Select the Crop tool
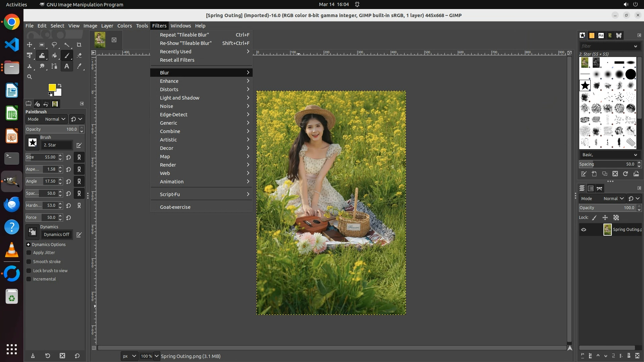644x362 pixels. [x=79, y=45]
